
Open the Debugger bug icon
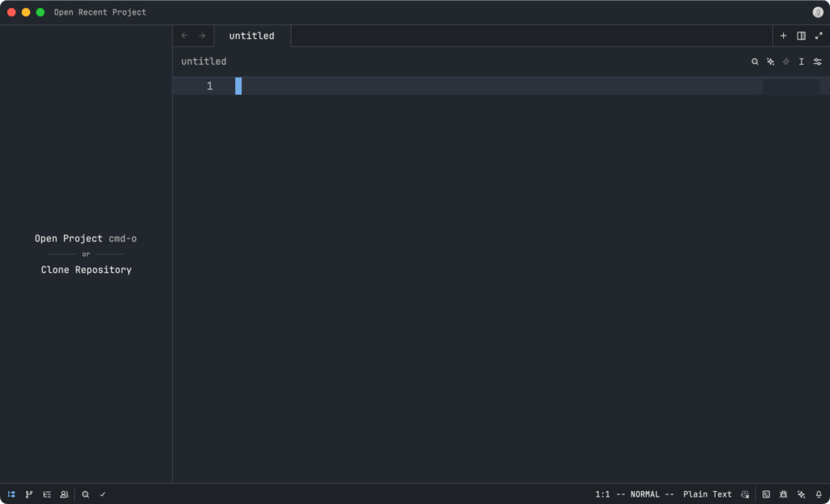784,494
